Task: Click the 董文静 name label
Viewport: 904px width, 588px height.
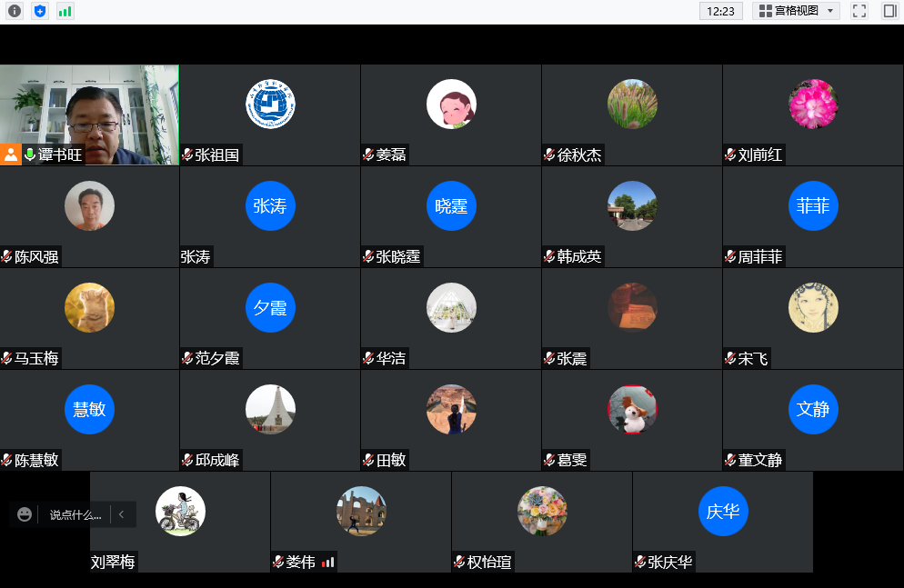Action: pyautogui.click(x=760, y=461)
